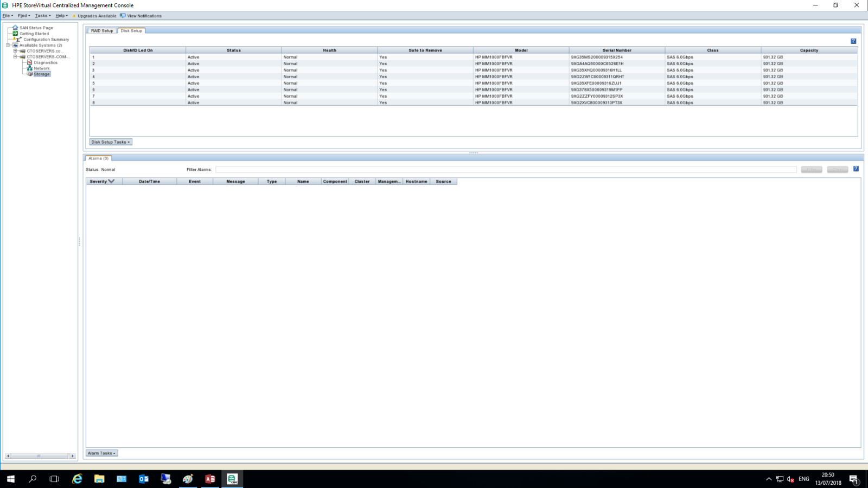Open File Explorer from the taskbar

pos(99,479)
